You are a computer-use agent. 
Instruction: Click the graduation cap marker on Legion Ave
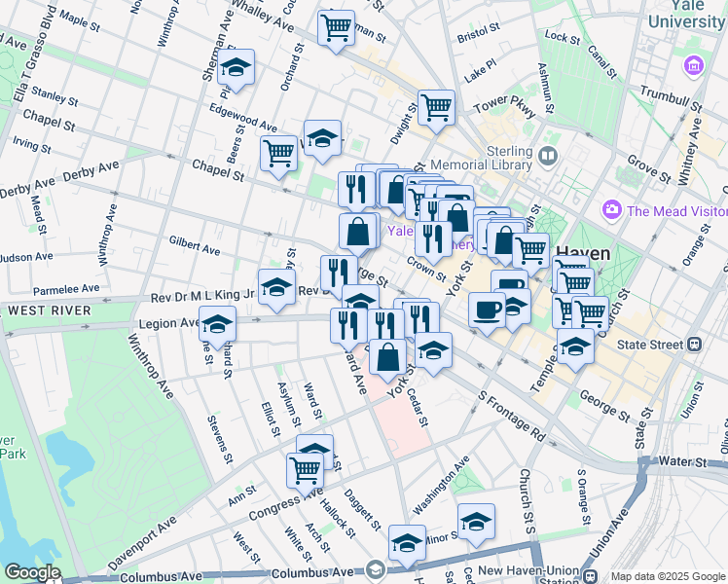[217, 325]
